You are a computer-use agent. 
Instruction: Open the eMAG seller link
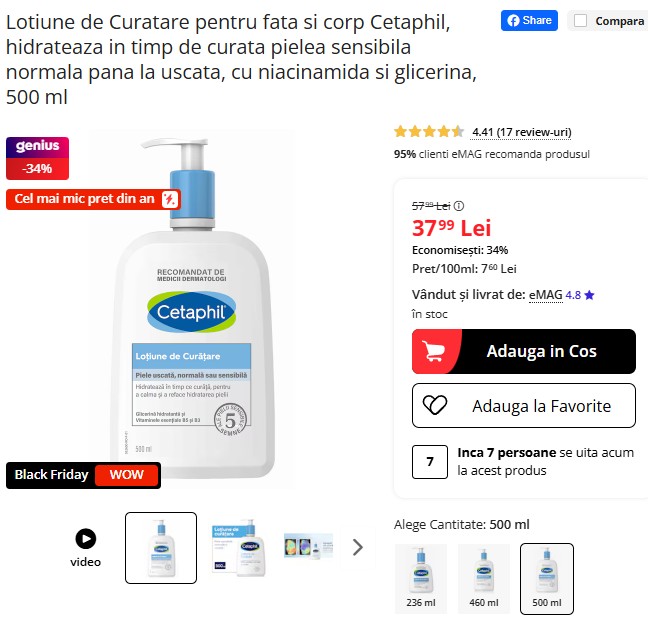546,295
